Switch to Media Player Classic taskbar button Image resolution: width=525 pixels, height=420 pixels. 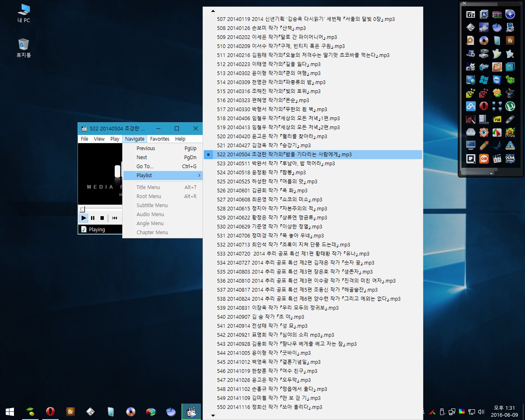click(191, 411)
